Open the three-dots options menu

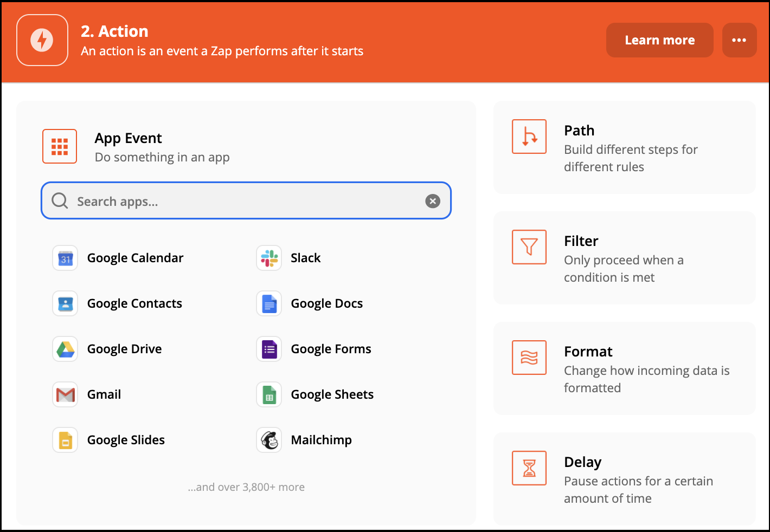(x=739, y=40)
